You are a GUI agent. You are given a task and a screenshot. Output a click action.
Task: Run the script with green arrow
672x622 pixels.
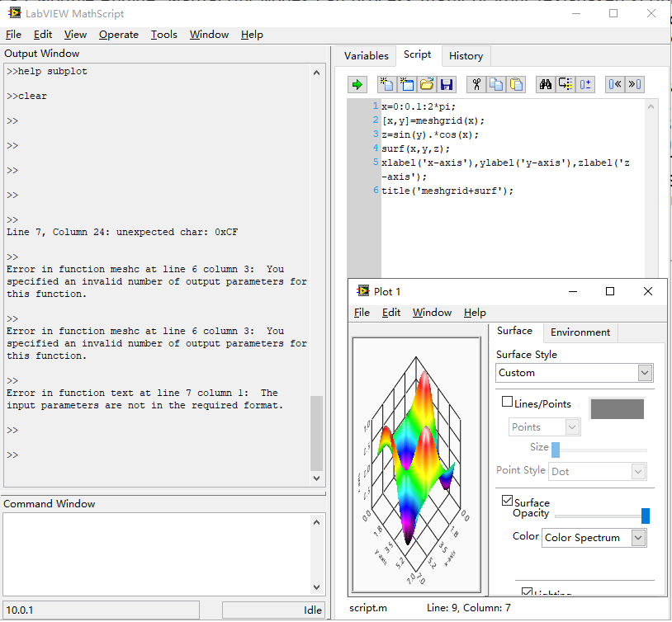pos(357,84)
